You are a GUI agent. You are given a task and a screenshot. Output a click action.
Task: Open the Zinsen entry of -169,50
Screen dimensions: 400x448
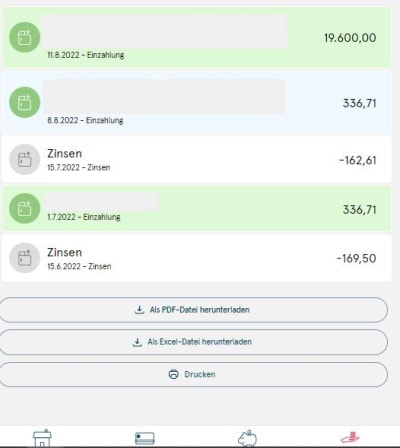(197, 258)
